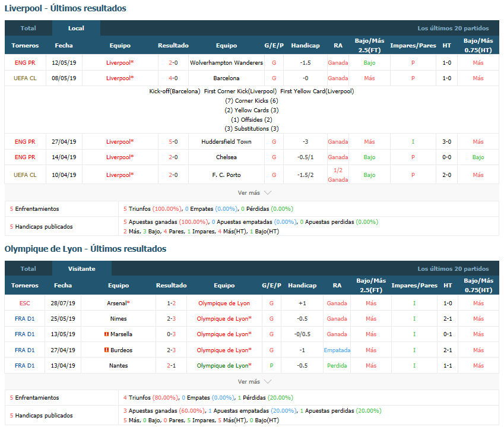The width and height of the screenshot is (504, 427).
Task: Open Nimes team link
Action: [118, 318]
